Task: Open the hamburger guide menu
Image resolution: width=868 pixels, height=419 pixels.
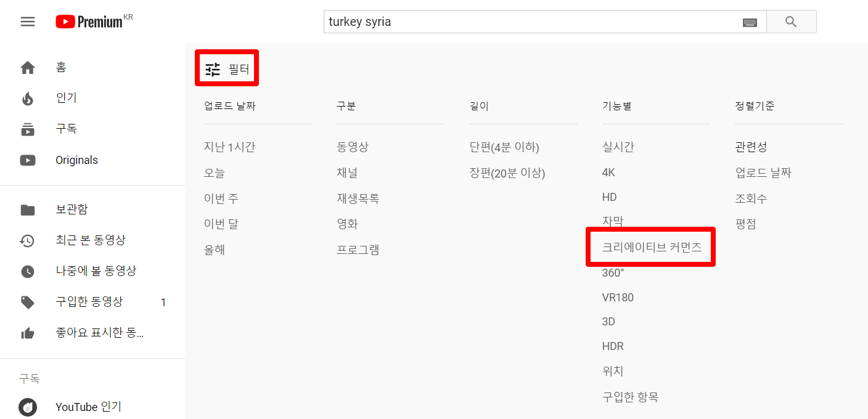Action: (28, 22)
